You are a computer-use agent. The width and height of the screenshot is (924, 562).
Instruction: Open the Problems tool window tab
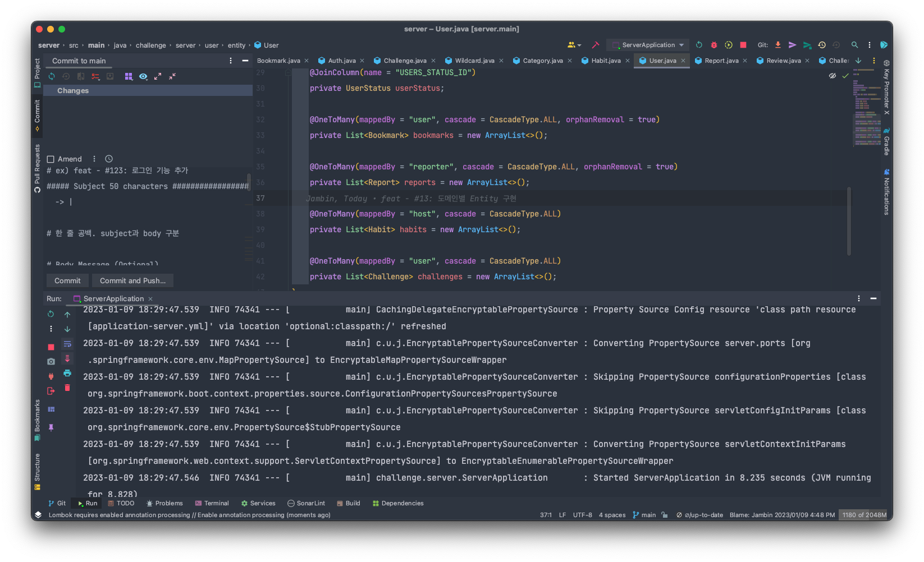(x=164, y=504)
